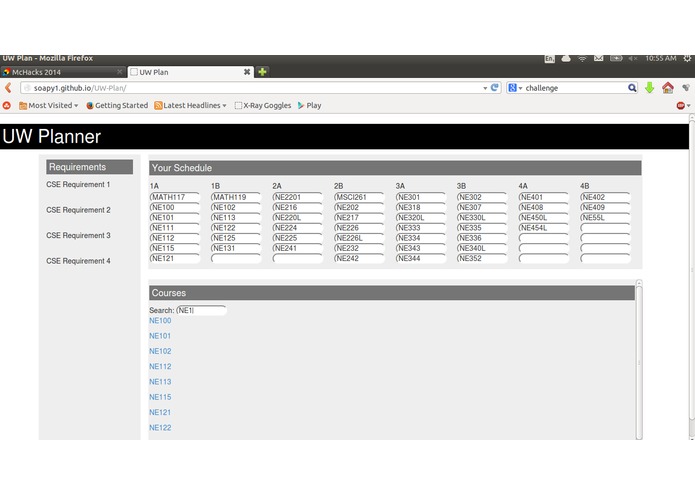The width and height of the screenshot is (695, 494).
Task: Click the NE301 field in term 3A
Action: (421, 197)
